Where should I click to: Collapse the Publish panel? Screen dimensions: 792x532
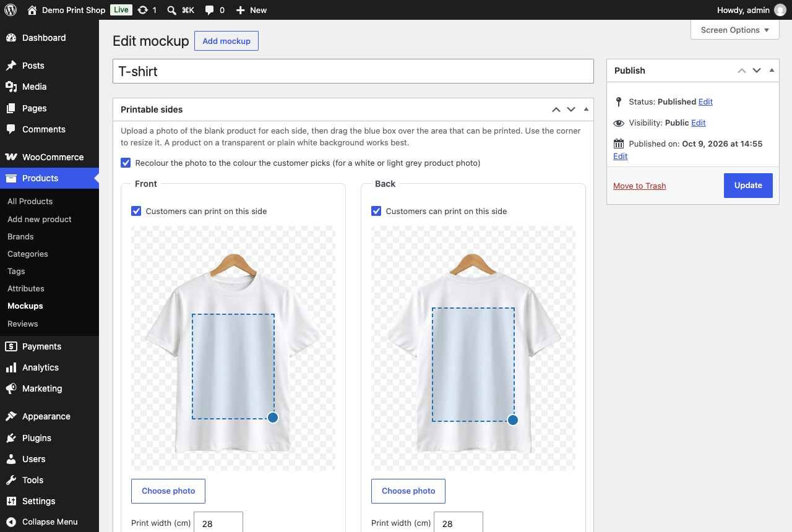click(x=772, y=70)
